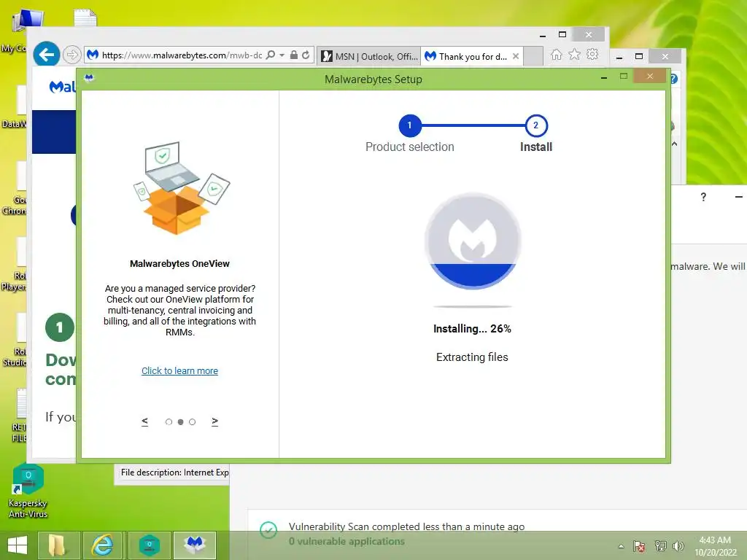Maximize the second Internet Explorer window behind

click(639, 56)
